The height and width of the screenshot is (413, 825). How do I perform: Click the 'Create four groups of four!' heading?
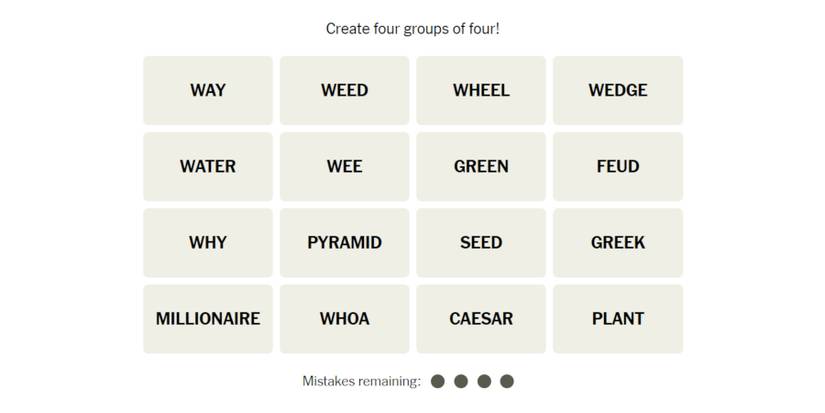click(412, 29)
